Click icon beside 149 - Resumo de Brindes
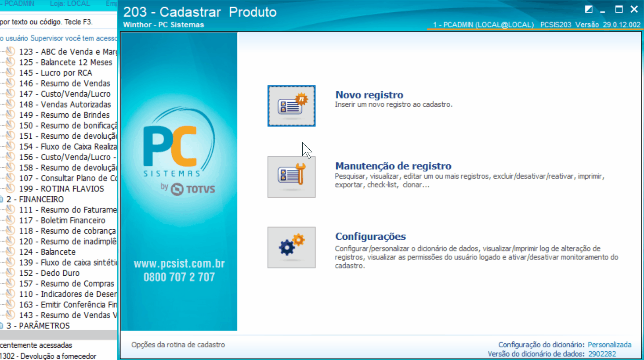The height and width of the screenshot is (360, 644). 11,115
